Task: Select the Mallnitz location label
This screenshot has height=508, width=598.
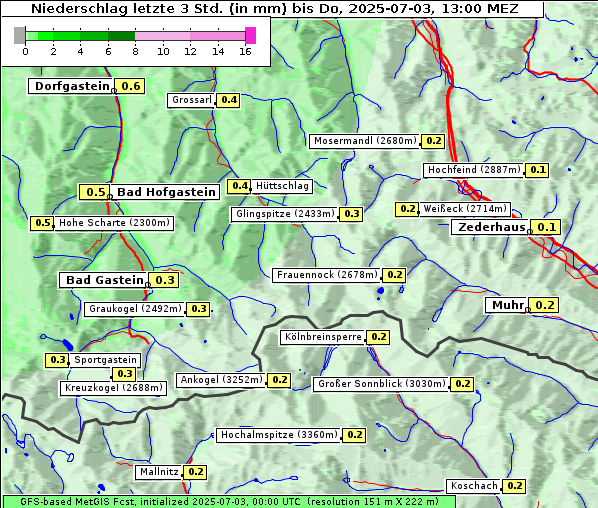Action: click(x=159, y=472)
